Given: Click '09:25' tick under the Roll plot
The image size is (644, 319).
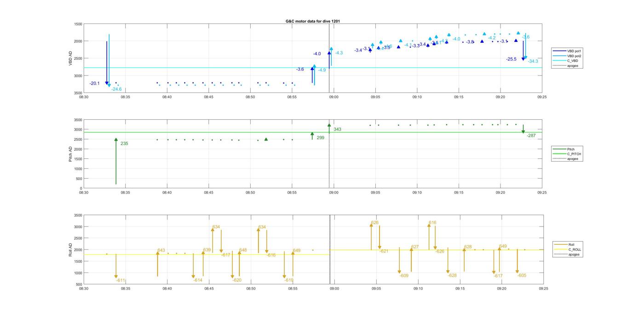Looking at the screenshot, I should [x=543, y=289].
